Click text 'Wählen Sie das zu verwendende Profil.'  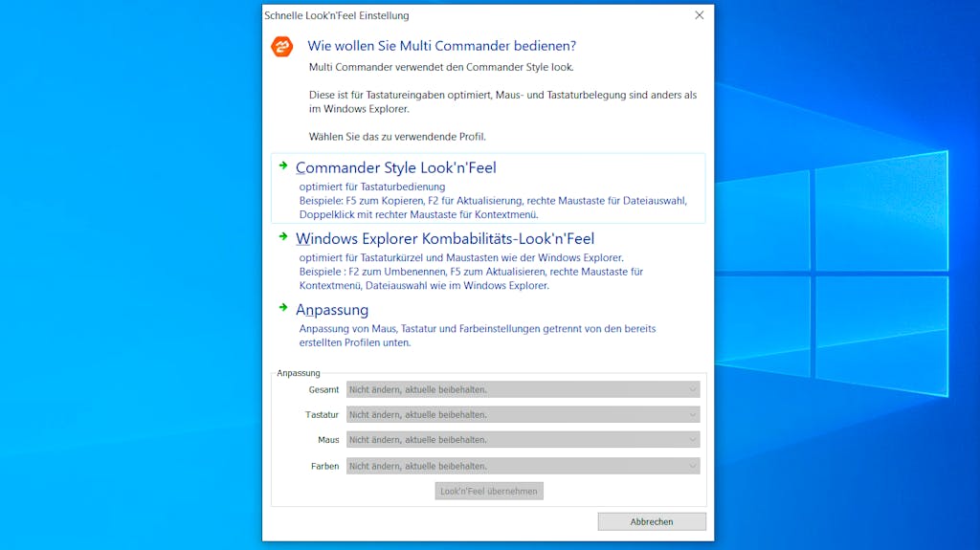[x=397, y=136]
